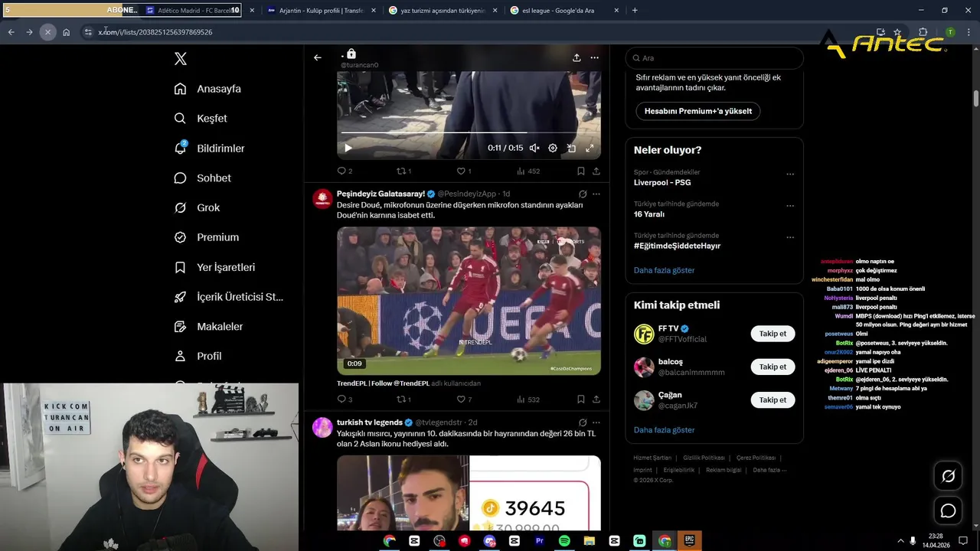
Task: Click Daha fazla göster under Kimi takip etmeli
Action: (664, 430)
